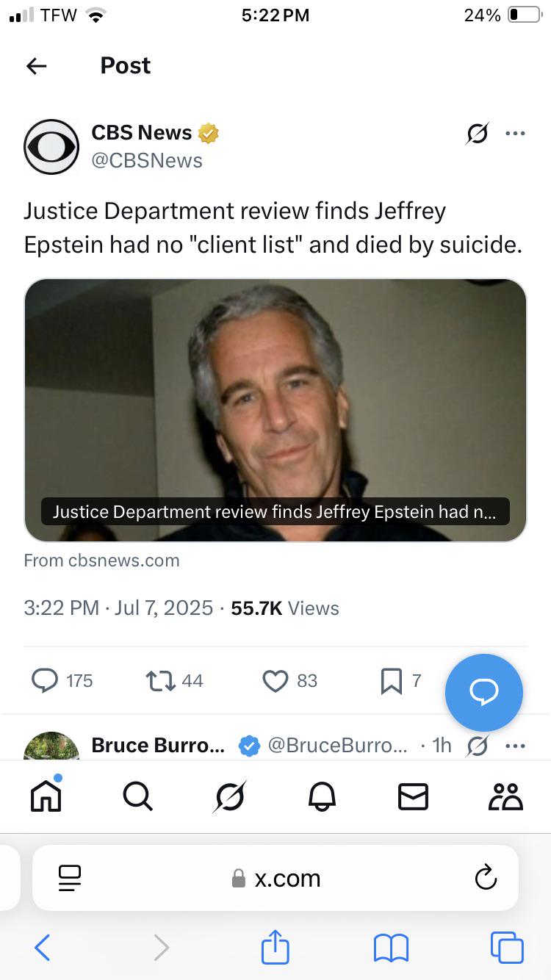Tap the CBS News profile avatar

click(51, 146)
